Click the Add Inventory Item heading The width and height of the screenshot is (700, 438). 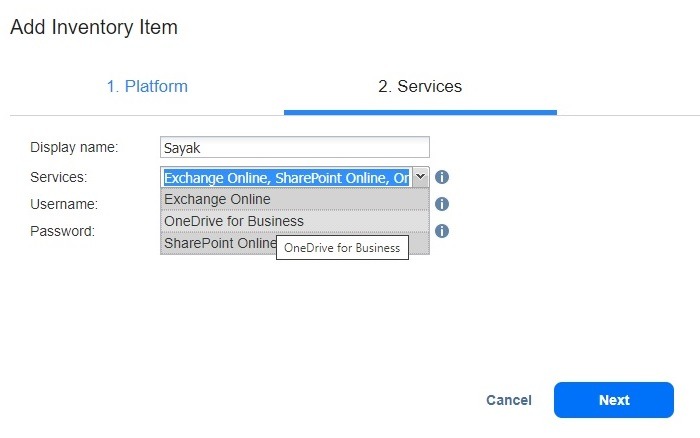(94, 27)
